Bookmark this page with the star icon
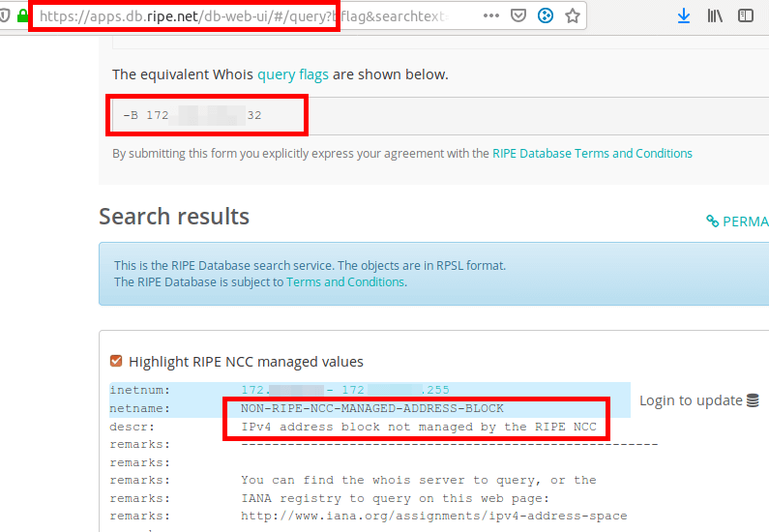This screenshot has height=532, width=769. [573, 15]
